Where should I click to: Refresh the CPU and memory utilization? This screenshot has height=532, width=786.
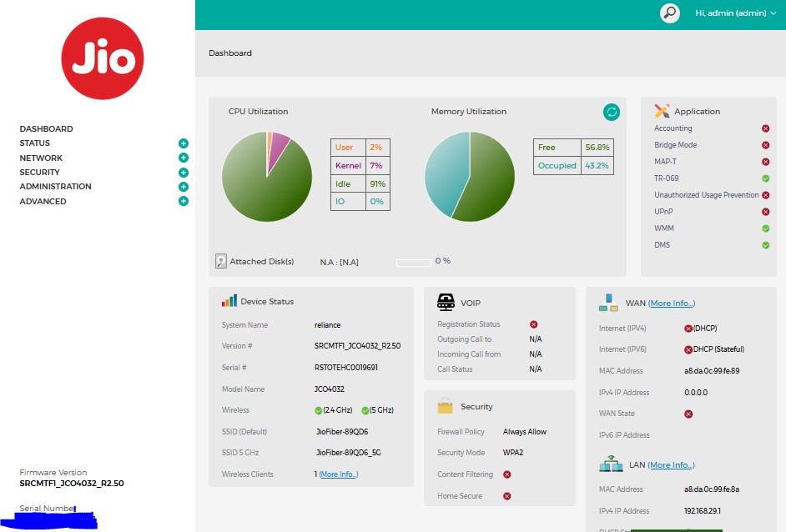tap(611, 113)
